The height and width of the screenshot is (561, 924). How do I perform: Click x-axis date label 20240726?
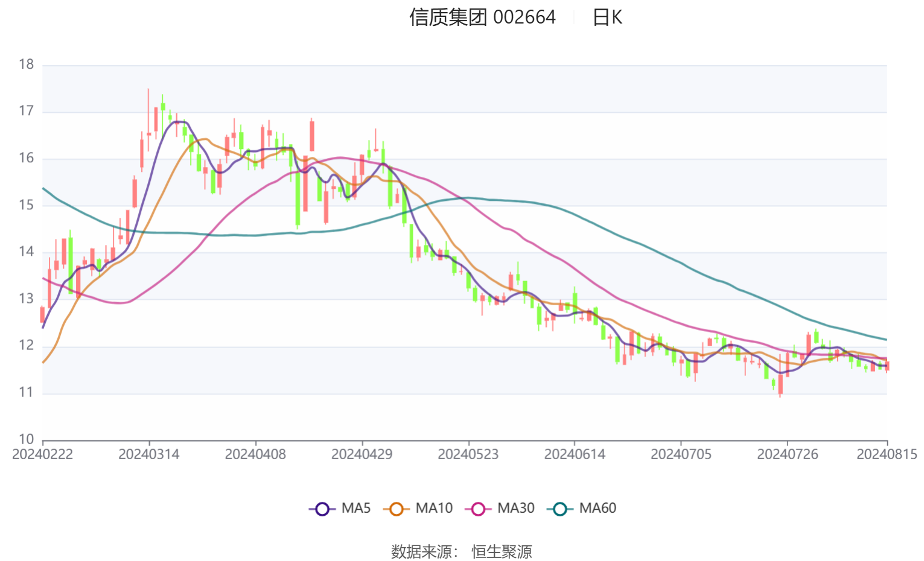tap(788, 454)
